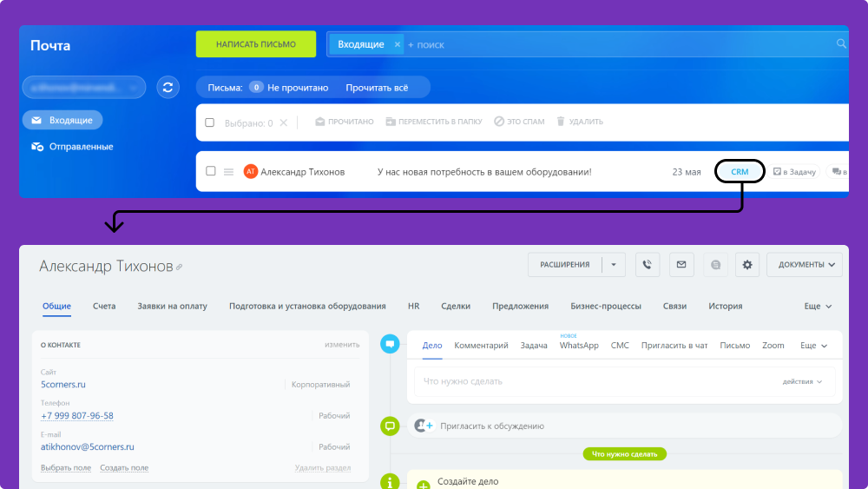Click the envelope email icon button

tap(681, 265)
